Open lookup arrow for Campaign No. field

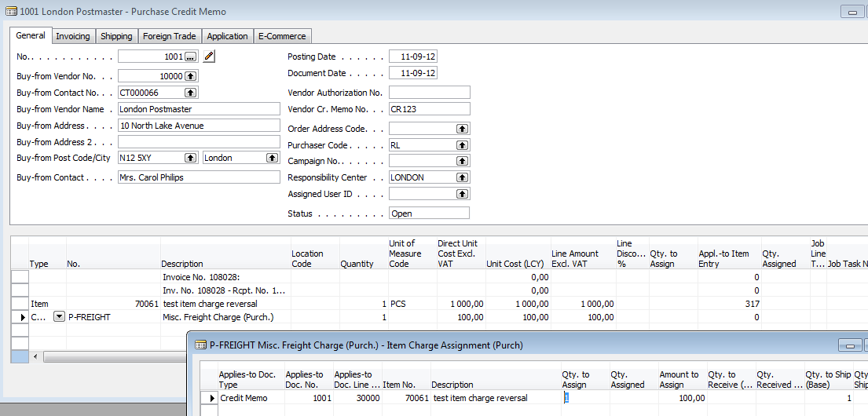pyautogui.click(x=462, y=161)
